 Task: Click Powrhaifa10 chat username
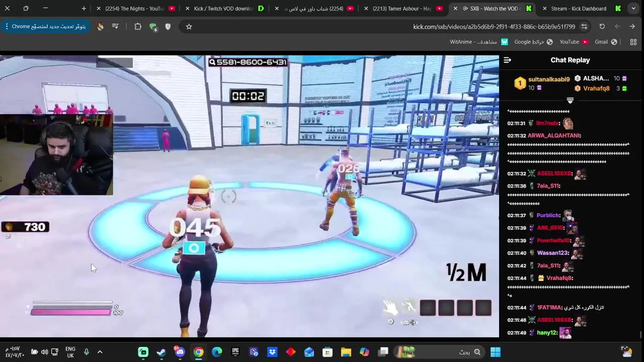pyautogui.click(x=554, y=240)
